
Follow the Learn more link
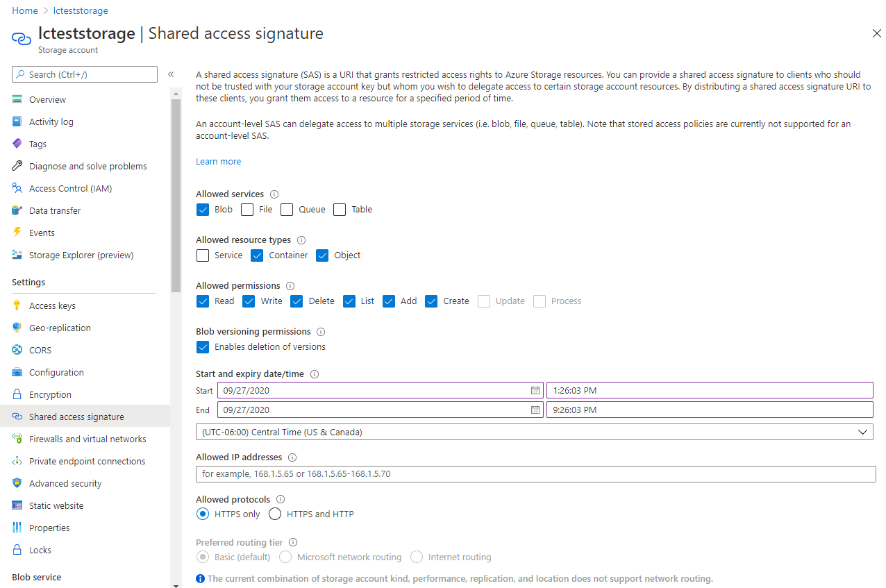pos(218,162)
